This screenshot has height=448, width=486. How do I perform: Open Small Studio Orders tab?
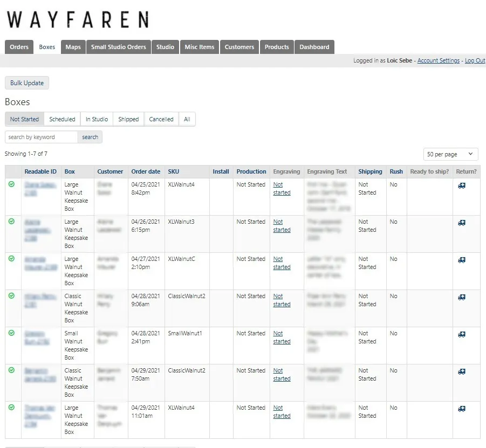pos(119,47)
